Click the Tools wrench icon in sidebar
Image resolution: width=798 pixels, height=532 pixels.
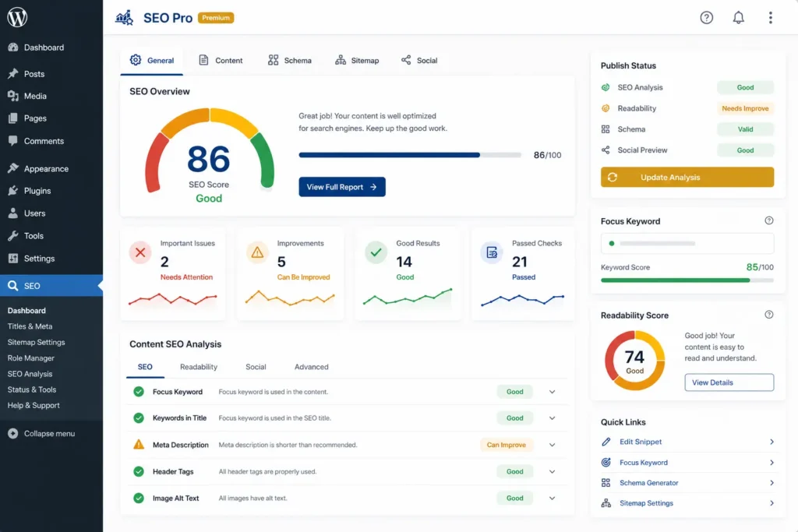pos(13,235)
